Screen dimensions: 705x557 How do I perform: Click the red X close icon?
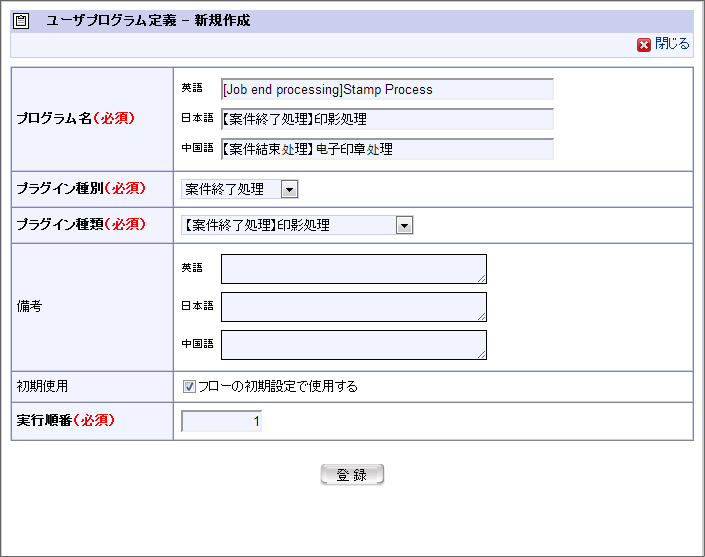coord(644,45)
